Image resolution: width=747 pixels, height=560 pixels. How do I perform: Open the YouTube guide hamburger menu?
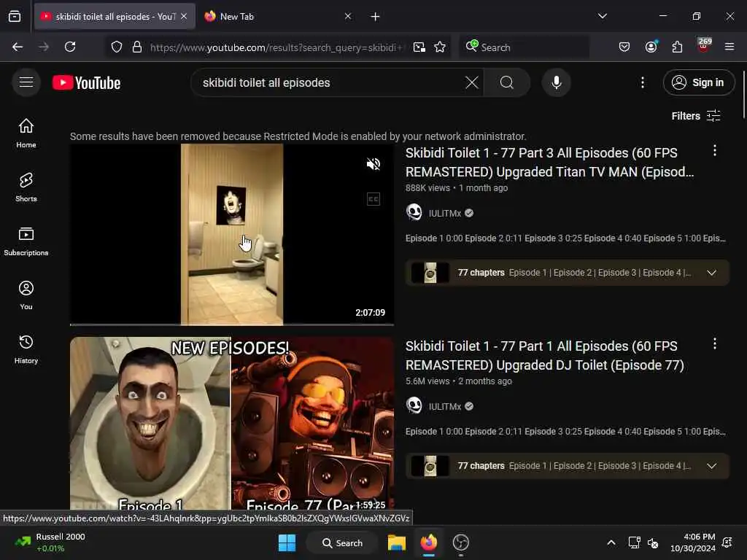[26, 82]
